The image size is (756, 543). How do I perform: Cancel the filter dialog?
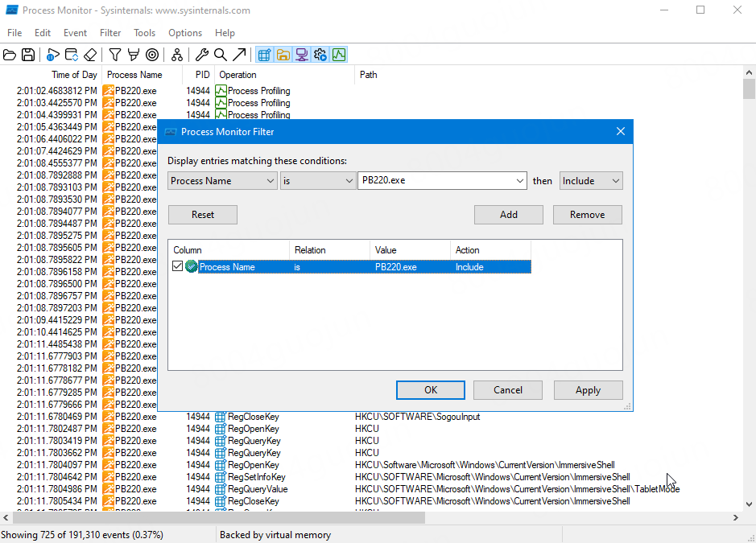508,390
